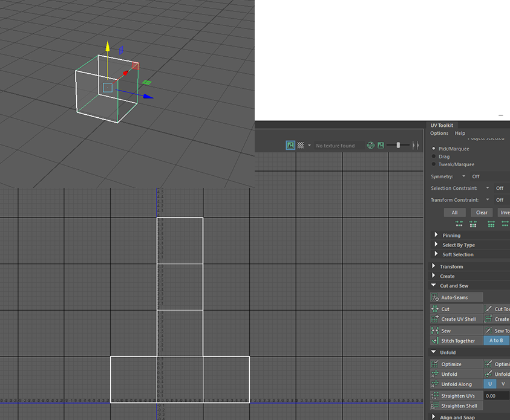Screen dimensions: 510x420
Task: Select the Sew Tool needle icon
Action: tap(488, 331)
